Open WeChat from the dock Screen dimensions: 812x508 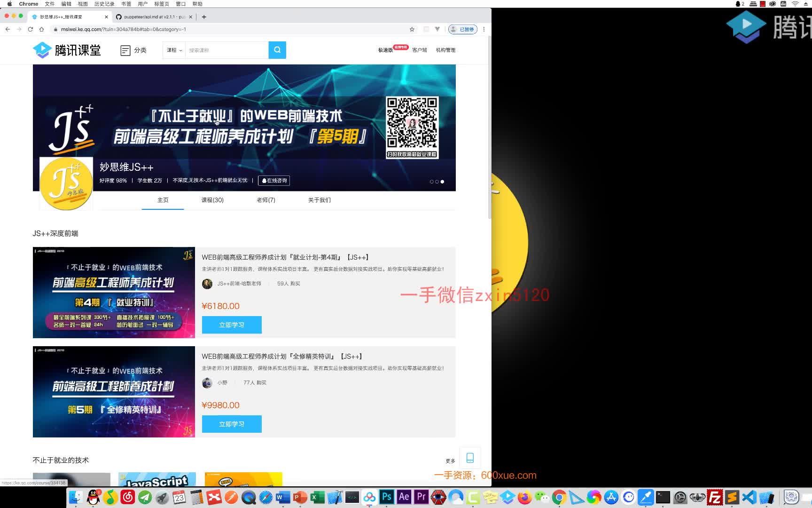(542, 497)
